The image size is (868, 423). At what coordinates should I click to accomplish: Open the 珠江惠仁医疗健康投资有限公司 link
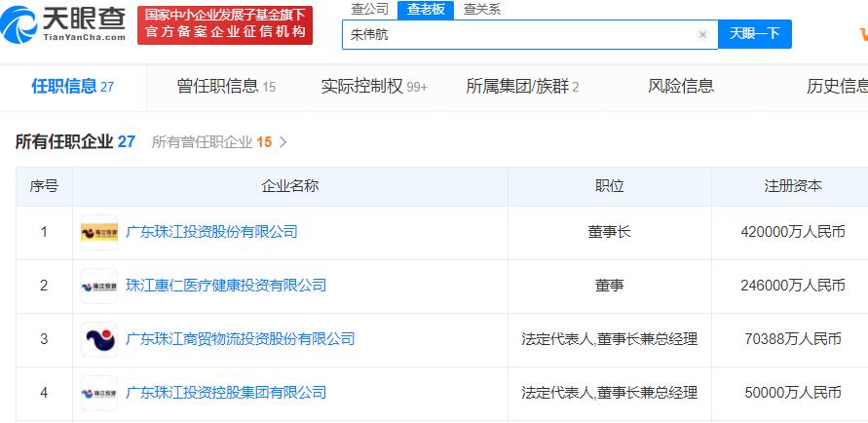pos(226,286)
